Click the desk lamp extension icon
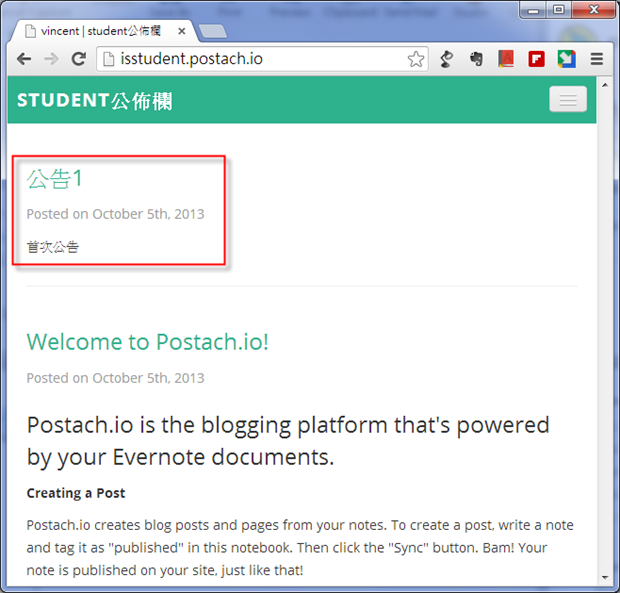This screenshot has width=620, height=593. pos(446,59)
